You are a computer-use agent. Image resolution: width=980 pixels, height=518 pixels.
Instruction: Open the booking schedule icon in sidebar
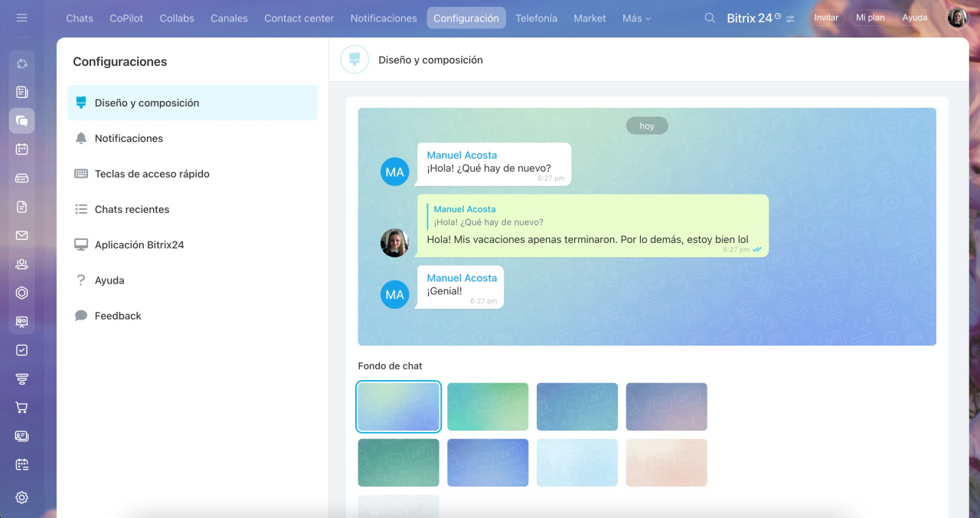[21, 464]
